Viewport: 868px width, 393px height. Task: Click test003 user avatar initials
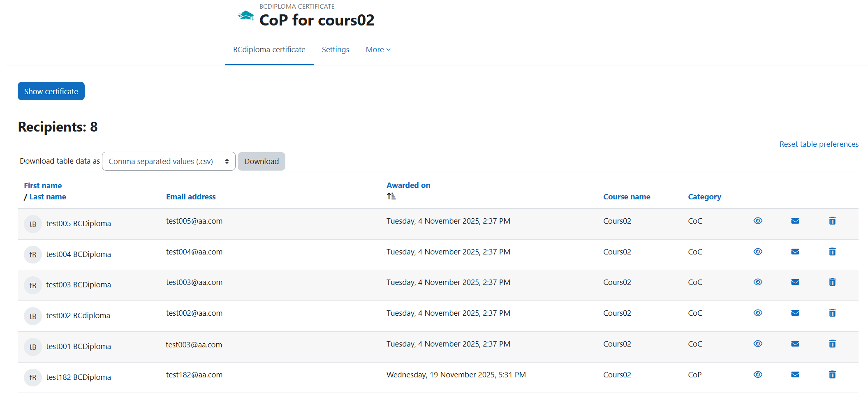(x=33, y=285)
